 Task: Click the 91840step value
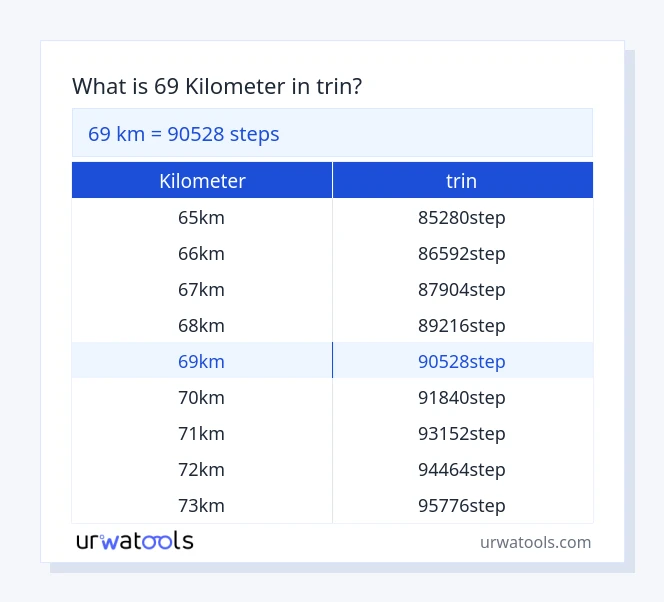coord(462,397)
